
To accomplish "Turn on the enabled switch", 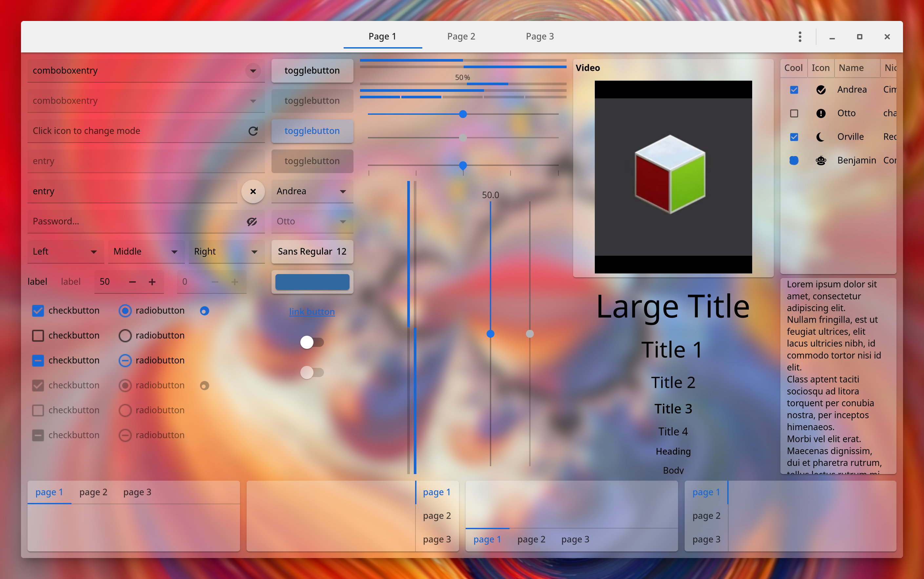I will coord(312,342).
